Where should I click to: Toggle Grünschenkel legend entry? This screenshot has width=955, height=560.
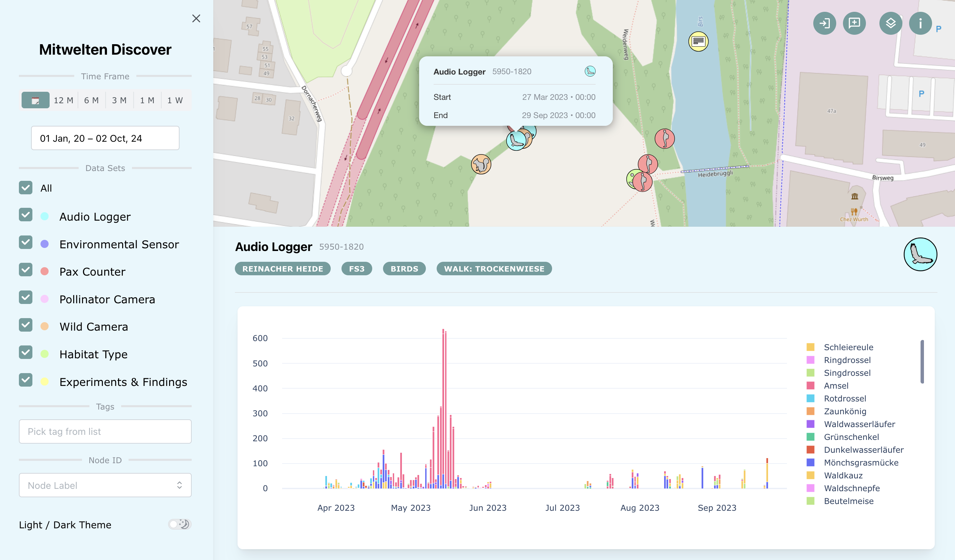(843, 437)
